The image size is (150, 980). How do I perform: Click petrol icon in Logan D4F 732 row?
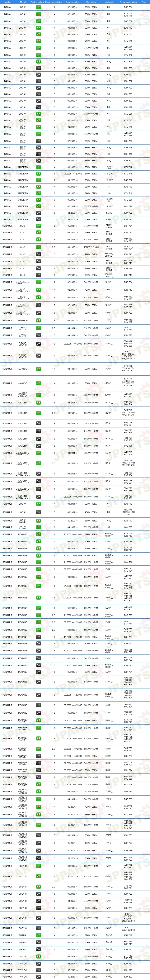coord(38,21)
